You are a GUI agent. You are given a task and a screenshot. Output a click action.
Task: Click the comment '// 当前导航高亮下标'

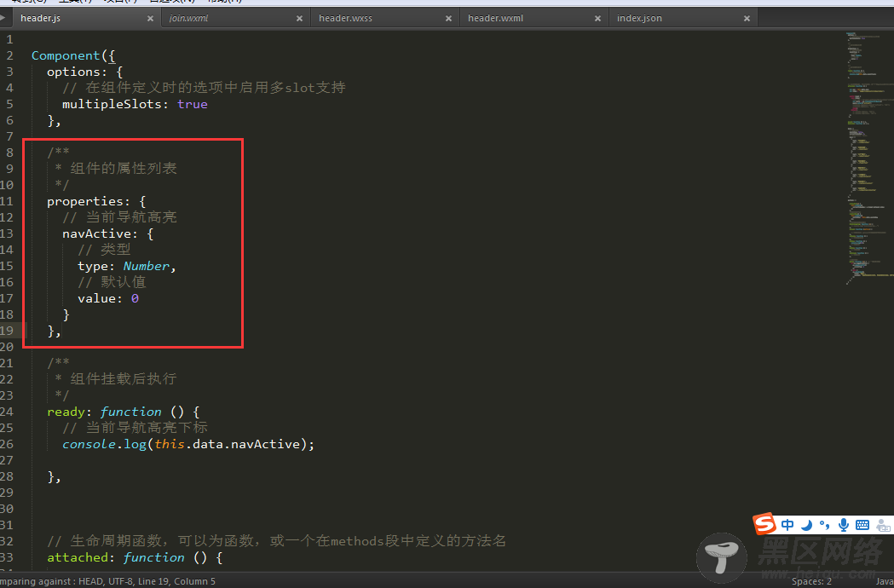point(136,428)
